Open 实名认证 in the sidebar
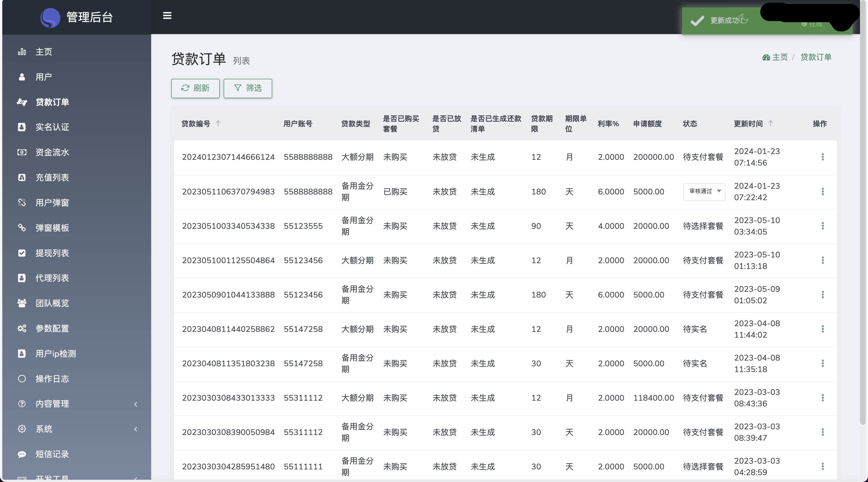The height and width of the screenshot is (482, 868). pos(52,127)
